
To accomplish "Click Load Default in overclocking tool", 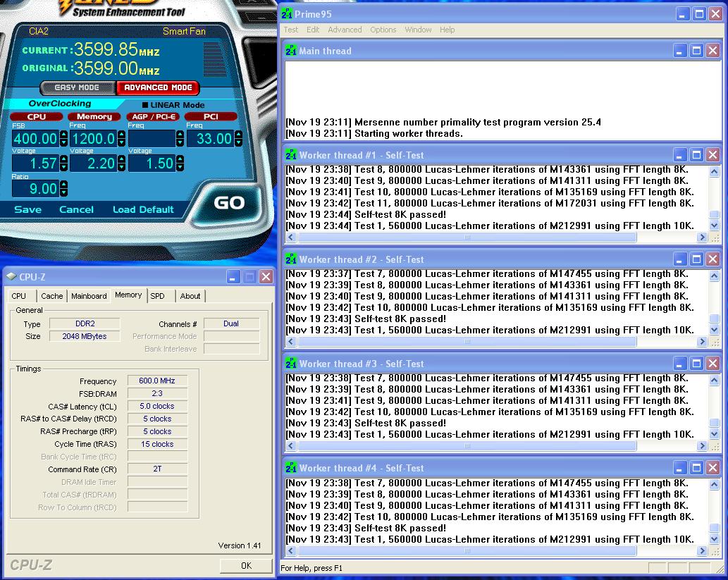I will pos(143,209).
